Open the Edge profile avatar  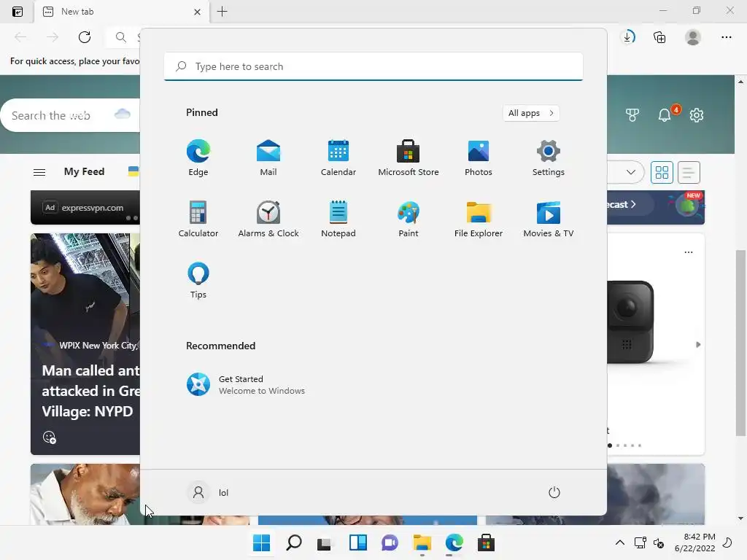coord(693,37)
